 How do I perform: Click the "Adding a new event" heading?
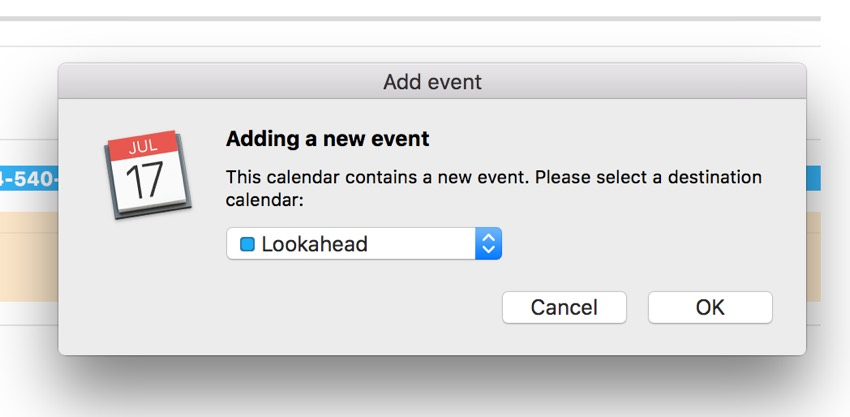[x=328, y=139]
